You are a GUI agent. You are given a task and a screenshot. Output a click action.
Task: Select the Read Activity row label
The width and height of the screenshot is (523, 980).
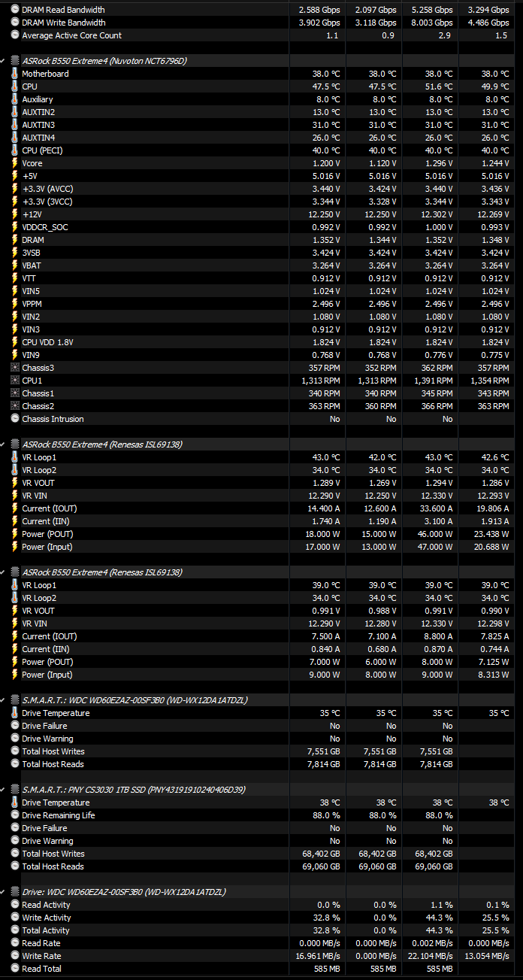46,905
